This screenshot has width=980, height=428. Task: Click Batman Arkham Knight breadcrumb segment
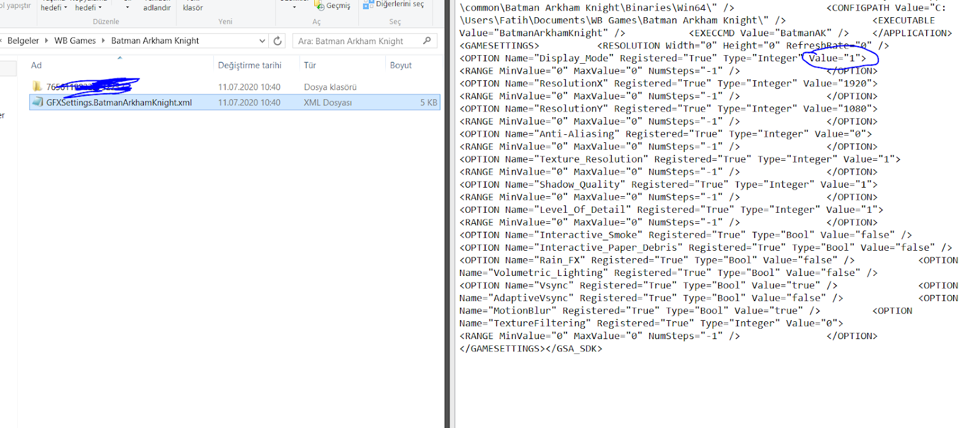(x=155, y=40)
